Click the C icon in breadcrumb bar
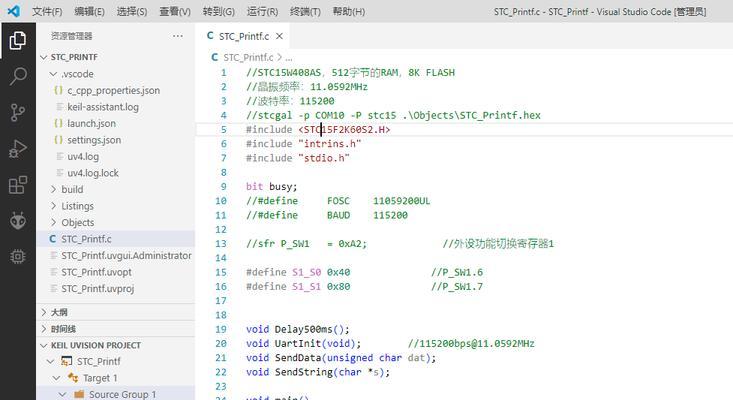Viewport: 733px width, 400px height. point(215,57)
